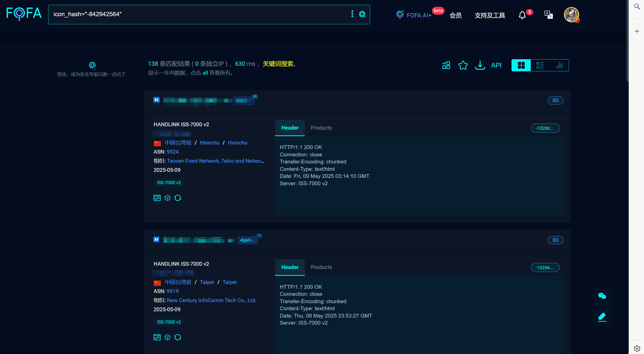
Task: Click the download results icon
Action: point(480,65)
